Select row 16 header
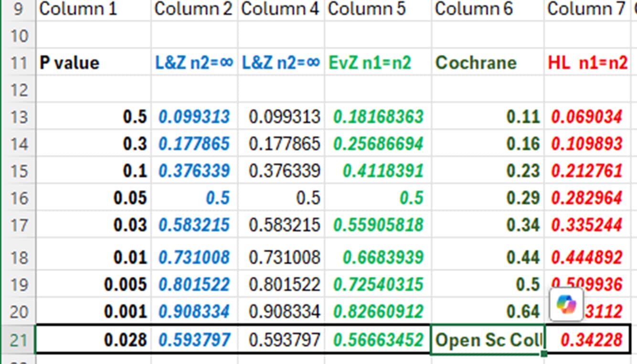Screen dimensions: 637x364 point(18,198)
